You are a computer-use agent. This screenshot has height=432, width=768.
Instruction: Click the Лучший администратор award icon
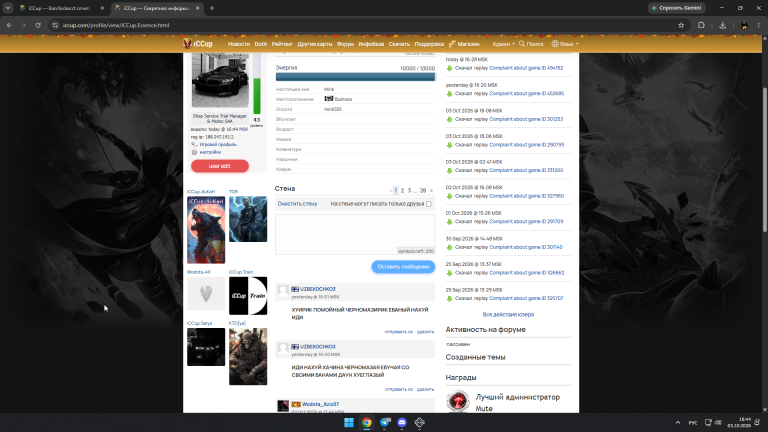[457, 402]
